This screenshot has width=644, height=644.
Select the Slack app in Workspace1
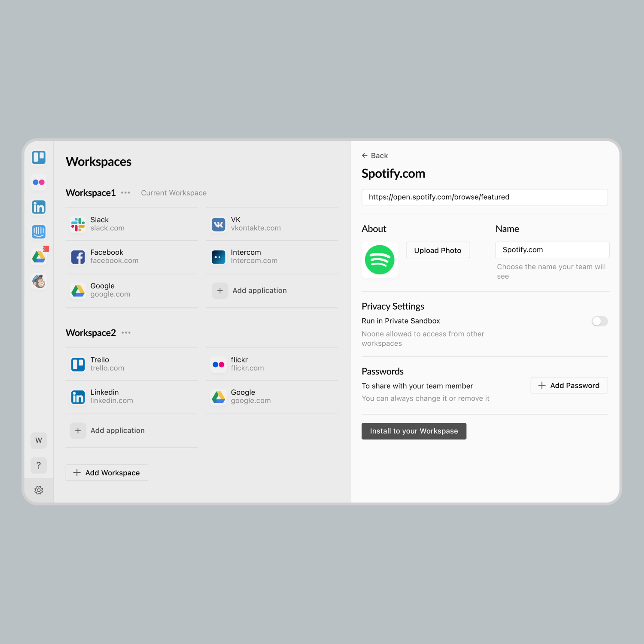(132, 224)
